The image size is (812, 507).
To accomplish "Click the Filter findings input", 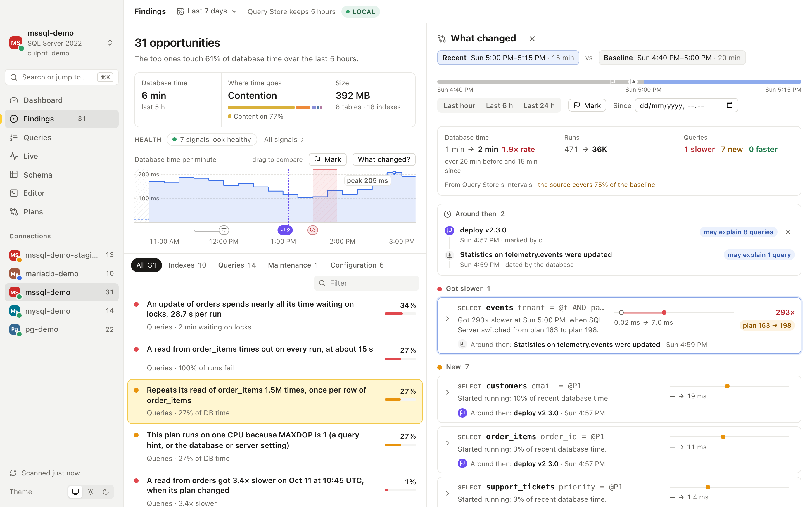I will point(367,283).
